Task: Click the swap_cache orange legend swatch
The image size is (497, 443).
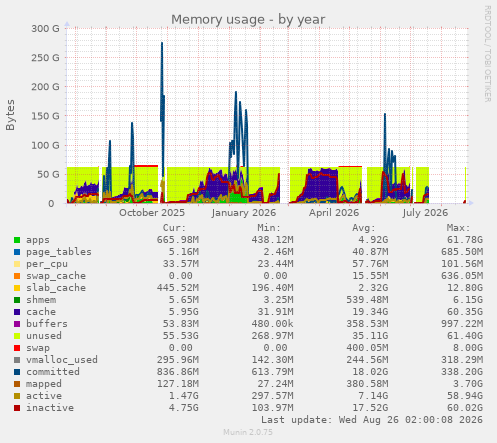Action: coord(17,276)
